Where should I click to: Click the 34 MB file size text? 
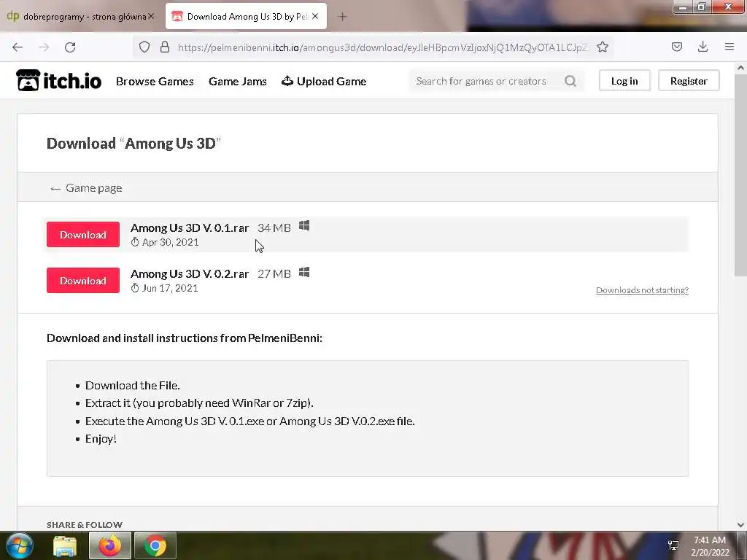274,227
